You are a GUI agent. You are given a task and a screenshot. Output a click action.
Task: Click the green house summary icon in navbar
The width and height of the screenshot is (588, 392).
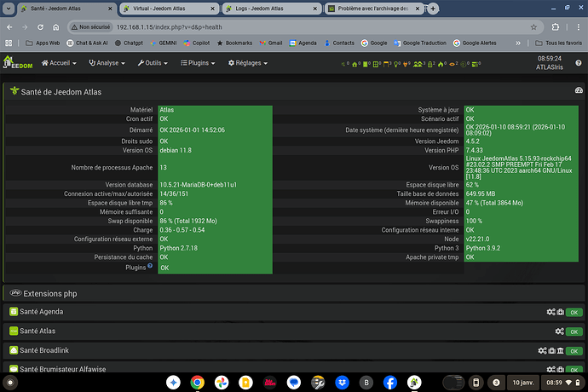click(x=355, y=64)
